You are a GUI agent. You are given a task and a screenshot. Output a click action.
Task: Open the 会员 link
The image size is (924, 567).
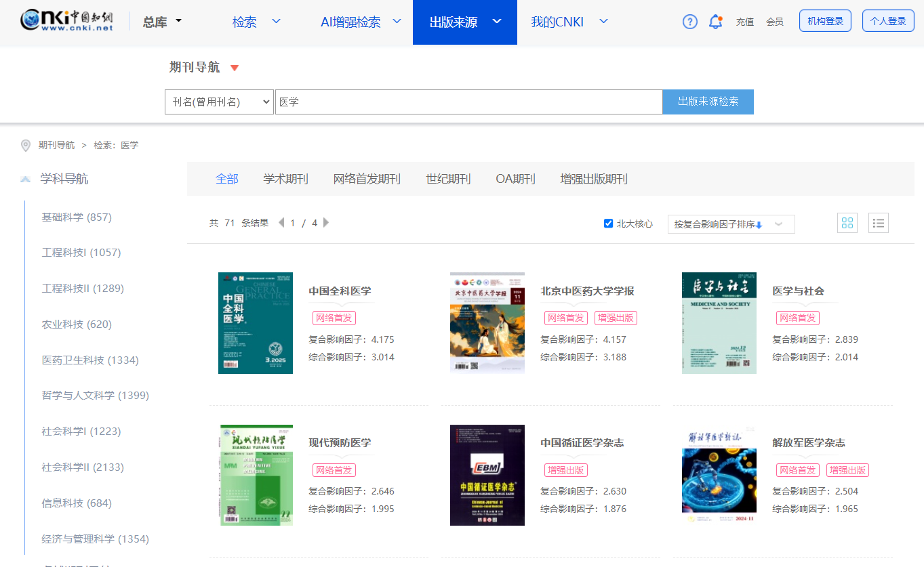pos(775,22)
